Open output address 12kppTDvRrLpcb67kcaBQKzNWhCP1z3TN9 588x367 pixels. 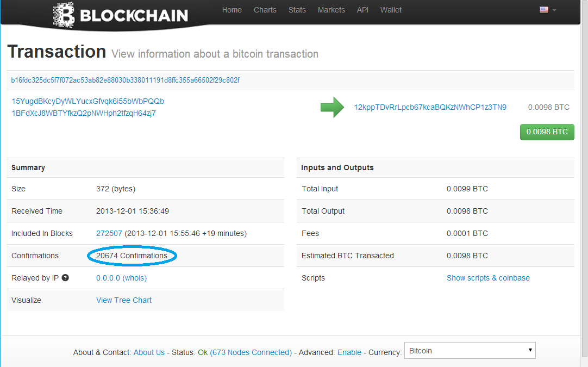(430, 107)
